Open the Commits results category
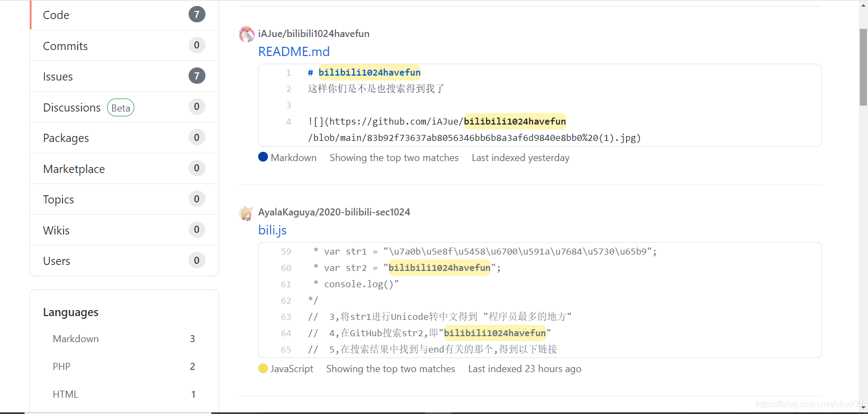868x414 pixels. point(124,46)
